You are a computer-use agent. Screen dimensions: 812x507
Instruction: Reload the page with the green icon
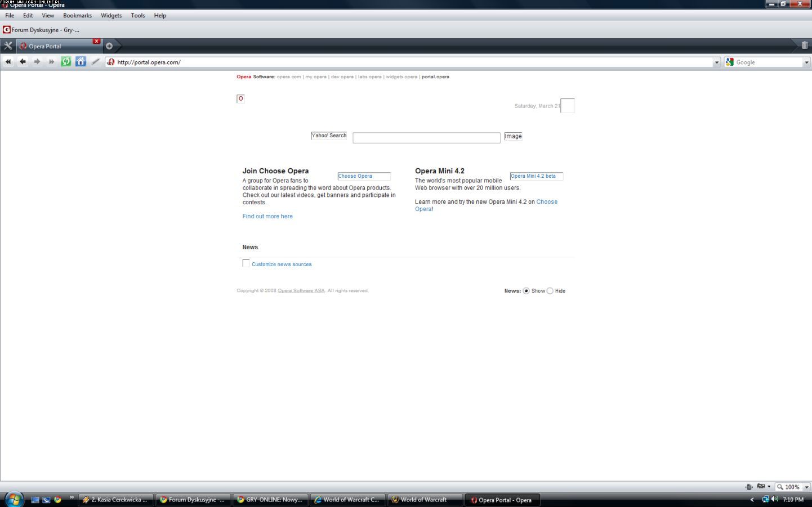click(x=66, y=62)
